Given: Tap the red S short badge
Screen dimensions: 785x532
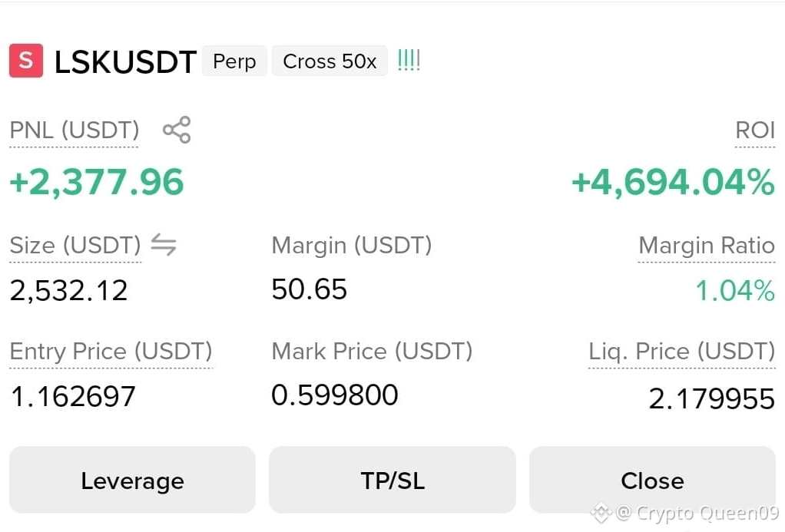Looking at the screenshot, I should (26, 61).
